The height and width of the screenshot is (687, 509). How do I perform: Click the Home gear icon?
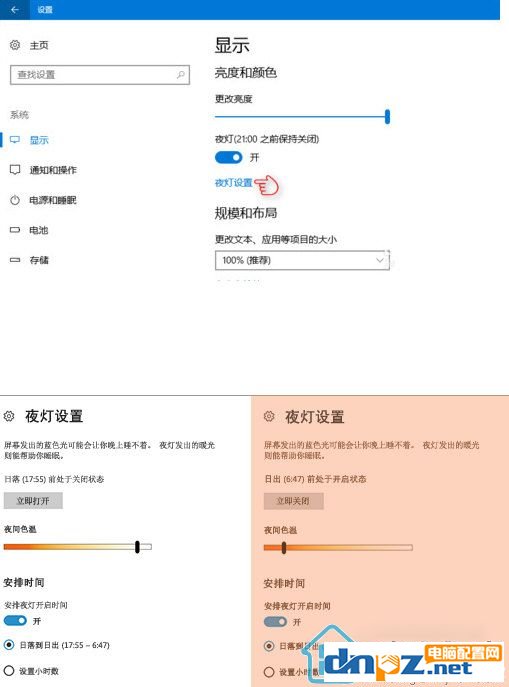(x=15, y=45)
